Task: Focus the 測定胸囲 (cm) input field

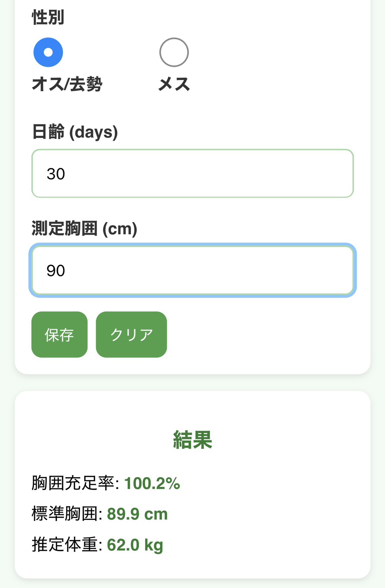Action: tap(192, 270)
